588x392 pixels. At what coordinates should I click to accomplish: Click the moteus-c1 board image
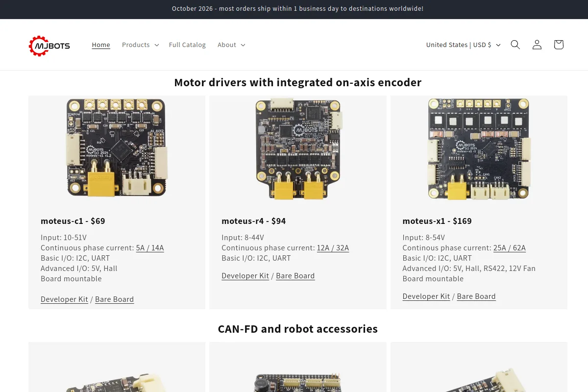pos(117,147)
